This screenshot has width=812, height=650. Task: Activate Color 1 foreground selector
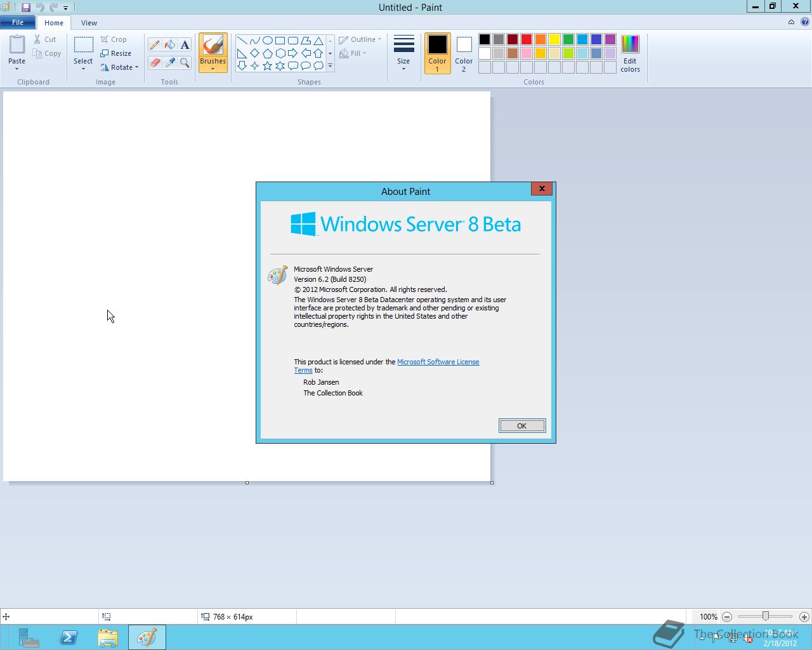coord(437,53)
